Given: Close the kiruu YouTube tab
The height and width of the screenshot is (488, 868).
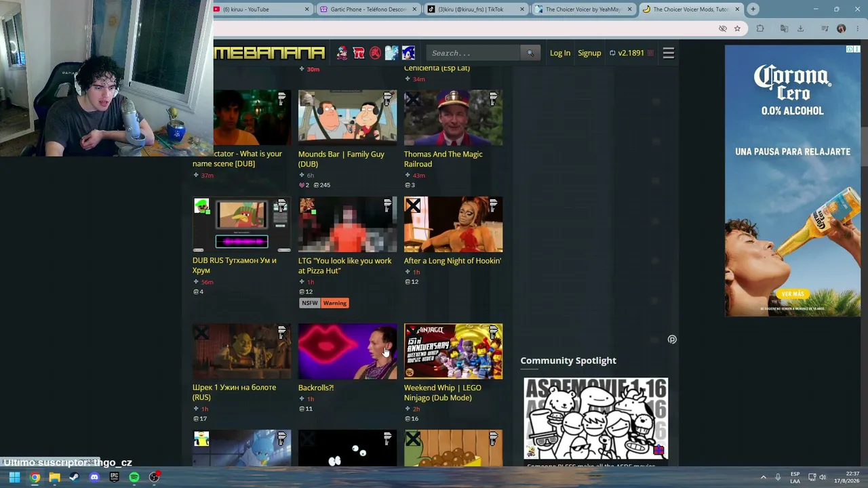Looking at the screenshot, I should 307,9.
